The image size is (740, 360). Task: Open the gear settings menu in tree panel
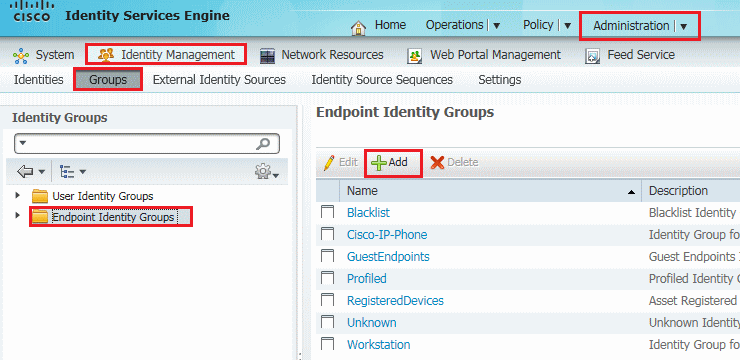[267, 173]
